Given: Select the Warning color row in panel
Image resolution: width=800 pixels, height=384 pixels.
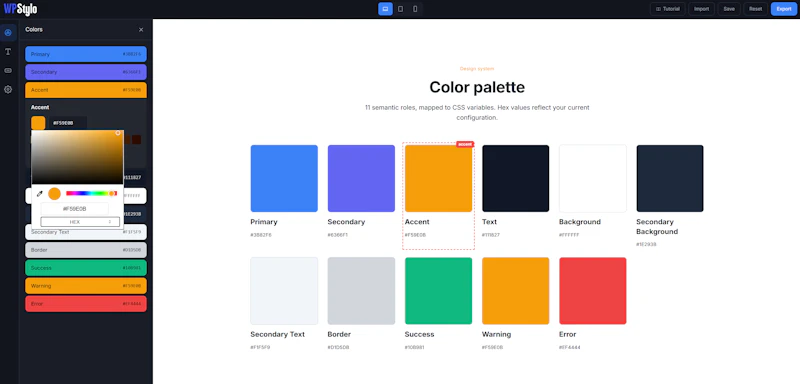Looking at the screenshot, I should 86,286.
